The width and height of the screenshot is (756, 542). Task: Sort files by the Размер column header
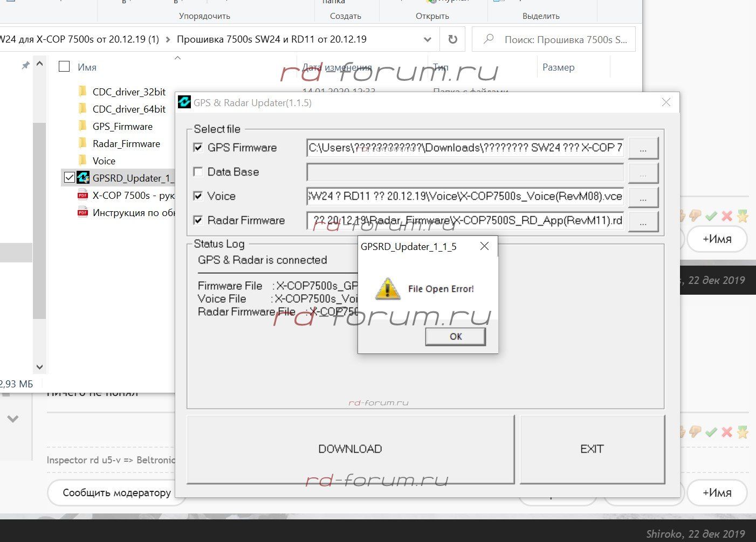(x=558, y=67)
